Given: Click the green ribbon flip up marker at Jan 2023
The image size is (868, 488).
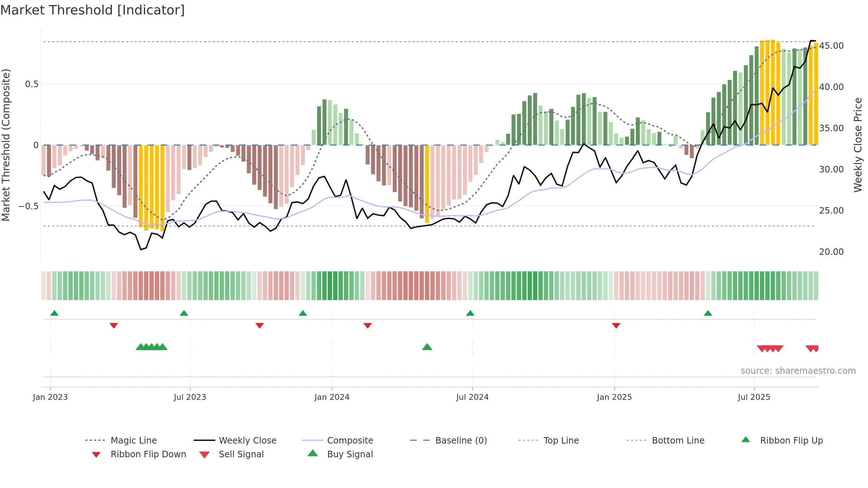Looking at the screenshot, I should tap(54, 313).
